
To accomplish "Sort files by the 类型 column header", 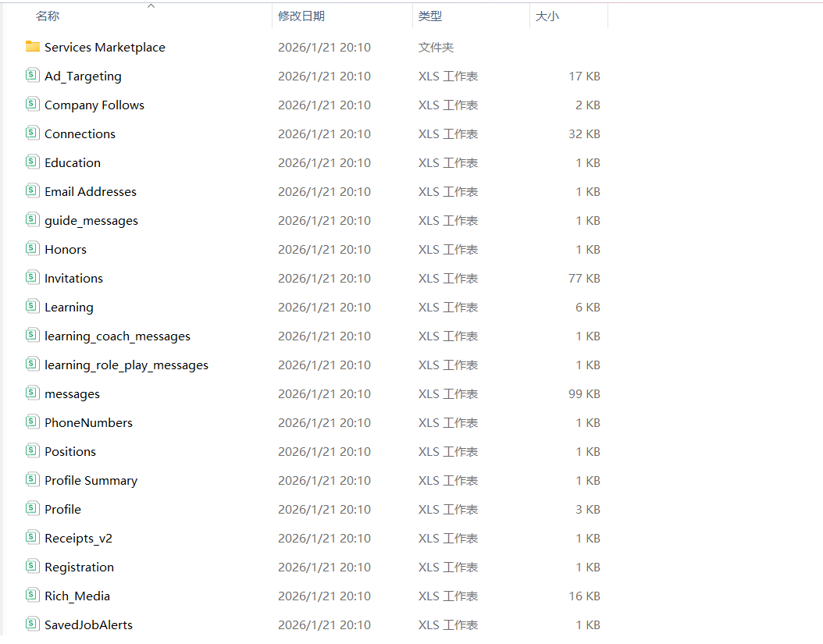I will [x=430, y=15].
